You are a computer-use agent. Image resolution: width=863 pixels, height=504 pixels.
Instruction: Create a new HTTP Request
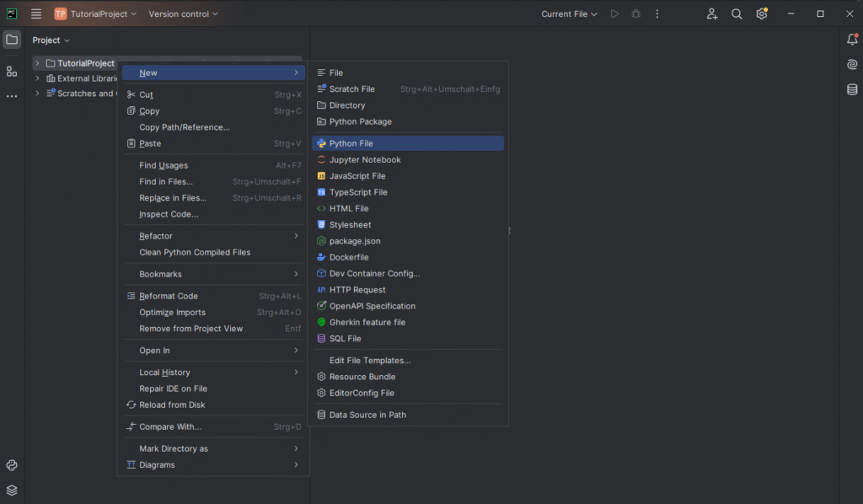tap(408, 290)
